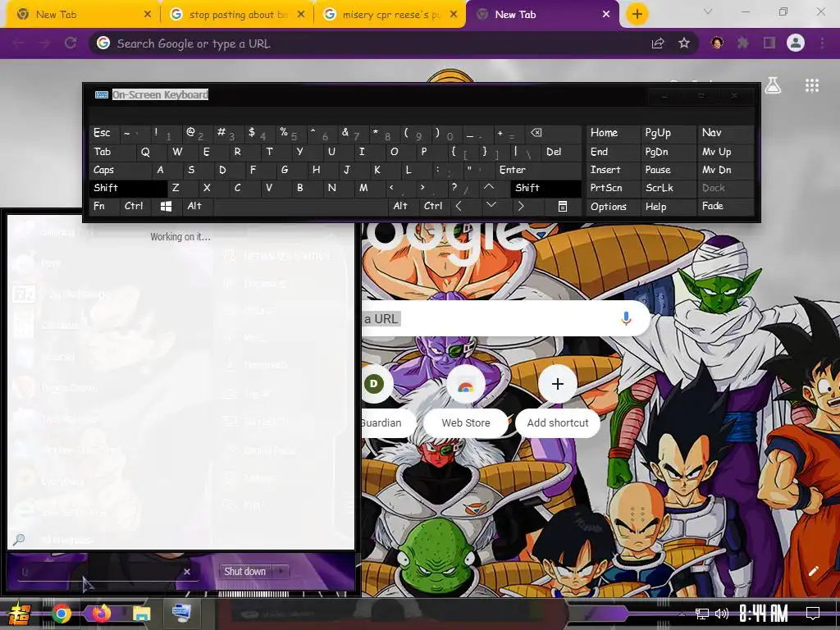Screen dimensions: 840x630
Task: Click the PrtScn key on keyboard
Action: click(613, 188)
